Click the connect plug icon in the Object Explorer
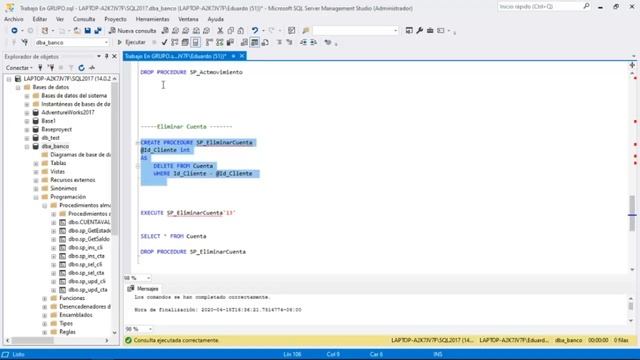This screenshot has height=360, width=640. pyautogui.click(x=40, y=68)
